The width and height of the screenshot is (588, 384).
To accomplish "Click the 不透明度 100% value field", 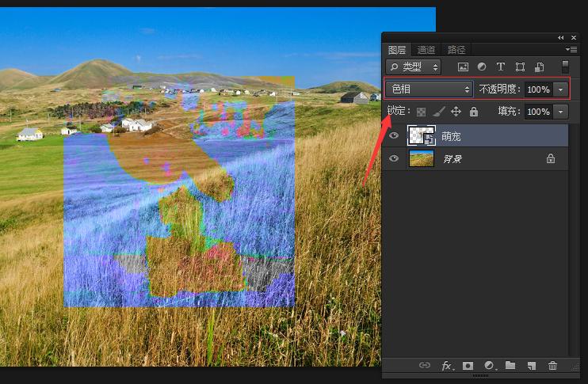I will [x=539, y=89].
